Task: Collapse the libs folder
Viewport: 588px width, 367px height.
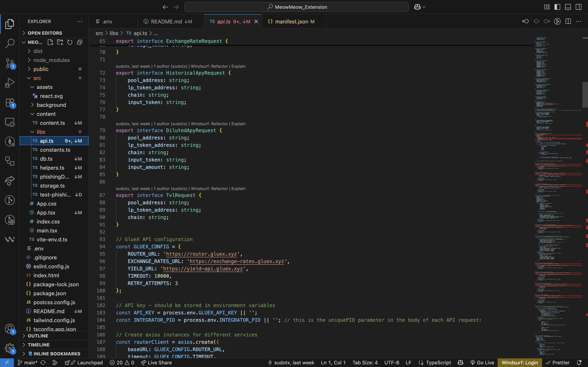Action: click(x=41, y=132)
